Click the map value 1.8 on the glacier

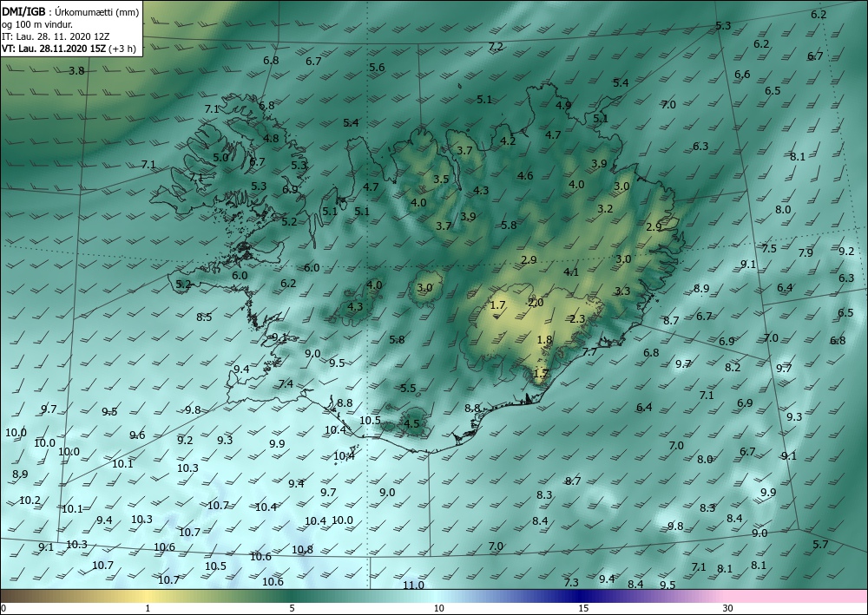tap(545, 340)
